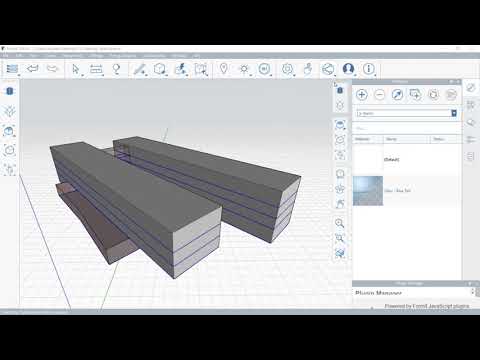This screenshot has height=360, width=480.
Task: Expand the Settings gear dropdown arrow
Action: (x=294, y=75)
